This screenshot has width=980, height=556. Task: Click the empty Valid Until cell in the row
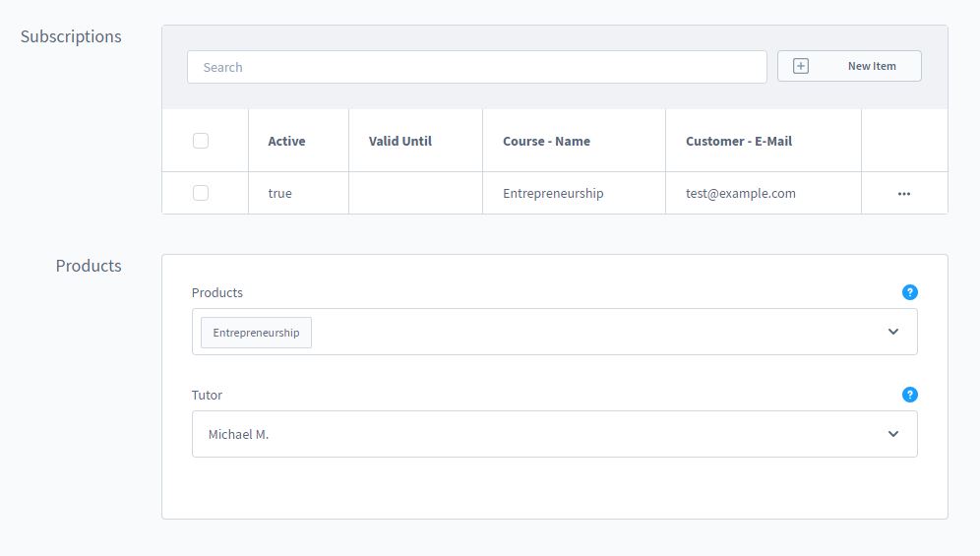[x=415, y=193]
